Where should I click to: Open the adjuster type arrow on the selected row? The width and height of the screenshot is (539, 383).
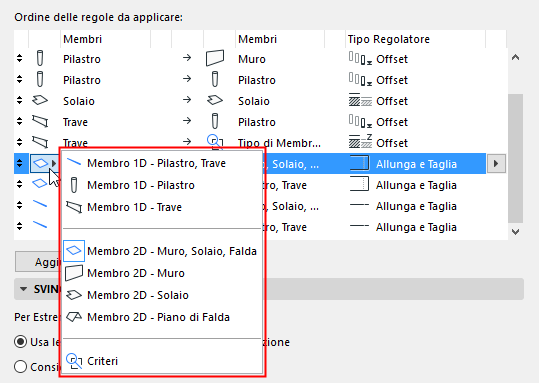pos(496,164)
